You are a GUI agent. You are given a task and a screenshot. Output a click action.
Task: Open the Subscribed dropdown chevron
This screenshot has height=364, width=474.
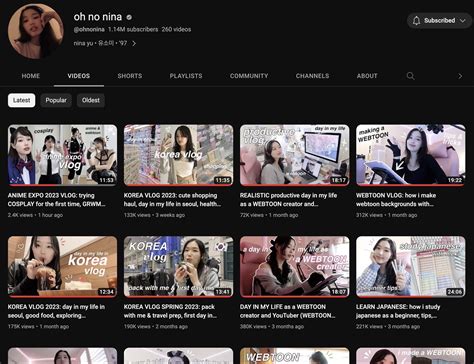pyautogui.click(x=463, y=21)
